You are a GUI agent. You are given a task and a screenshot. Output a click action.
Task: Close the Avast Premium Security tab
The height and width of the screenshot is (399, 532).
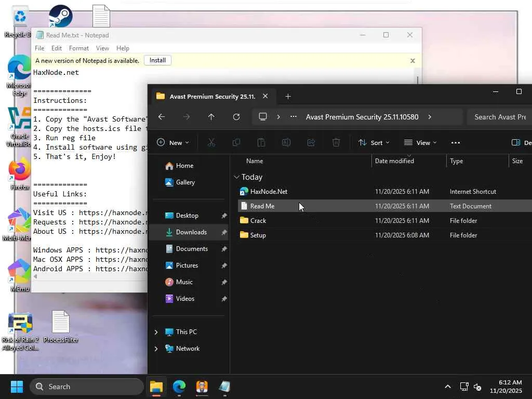pyautogui.click(x=265, y=96)
